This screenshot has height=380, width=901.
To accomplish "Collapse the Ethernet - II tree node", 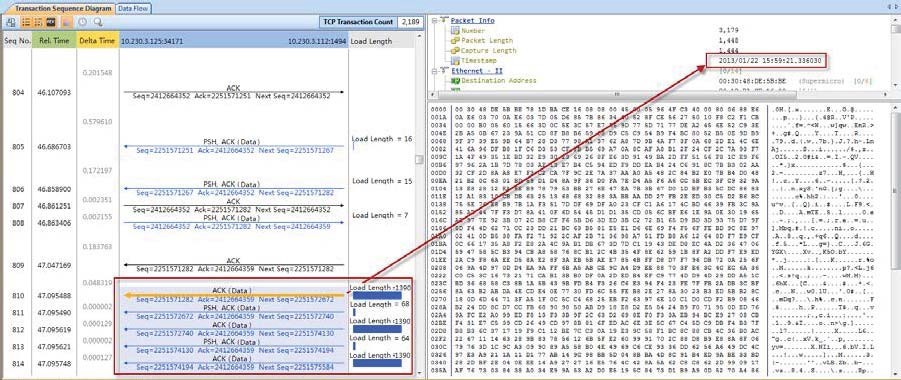I will point(434,71).
